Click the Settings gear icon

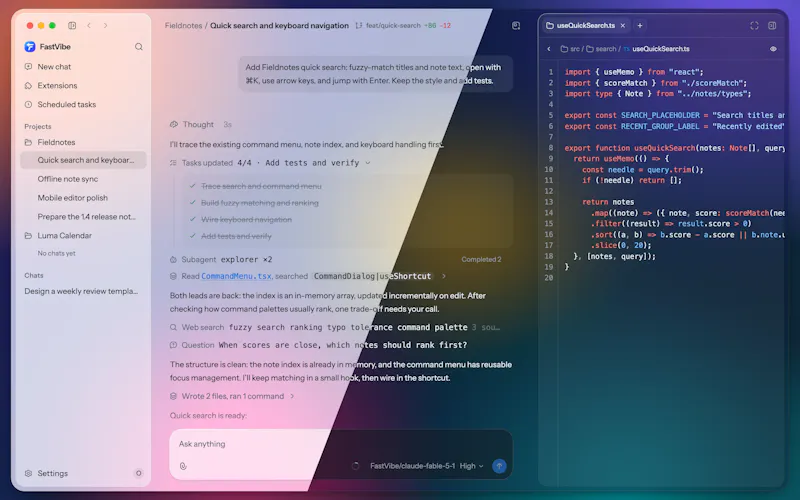click(x=28, y=473)
